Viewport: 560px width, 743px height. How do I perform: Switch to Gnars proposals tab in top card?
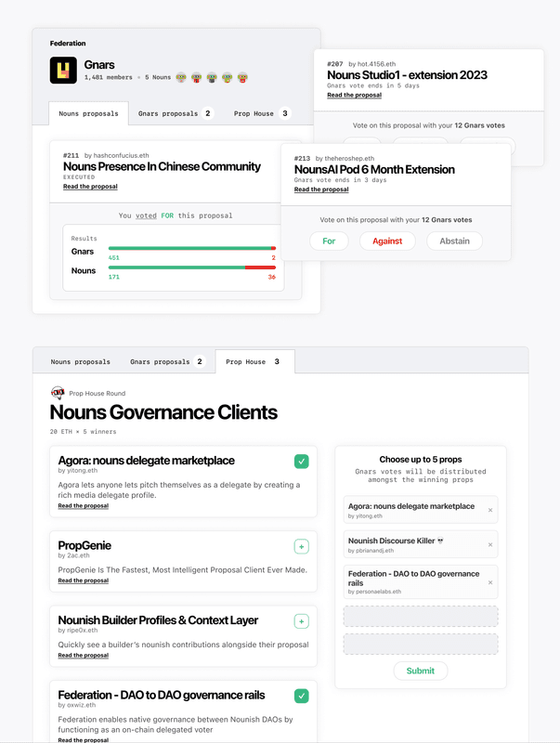point(175,113)
